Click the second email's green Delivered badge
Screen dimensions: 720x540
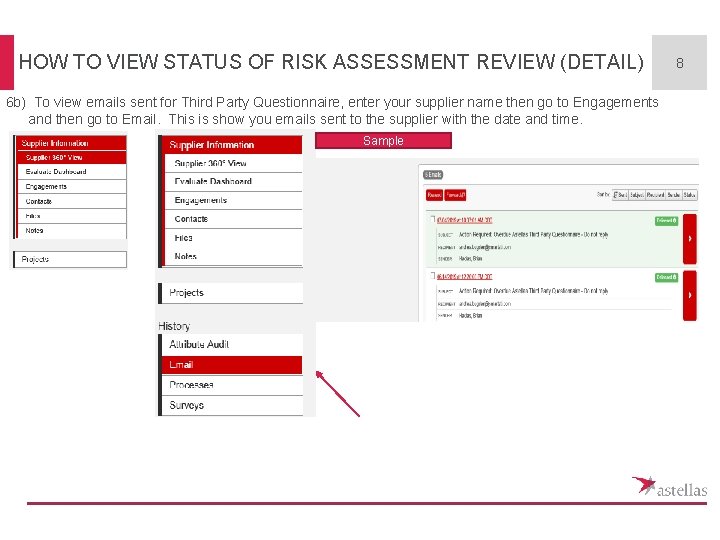(666, 277)
